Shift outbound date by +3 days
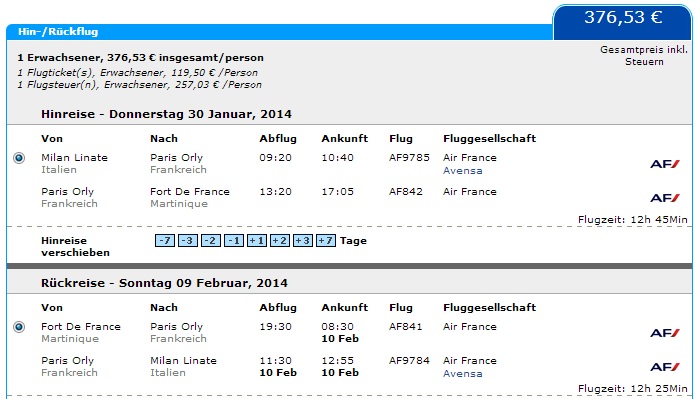697x399 pixels. click(303, 241)
